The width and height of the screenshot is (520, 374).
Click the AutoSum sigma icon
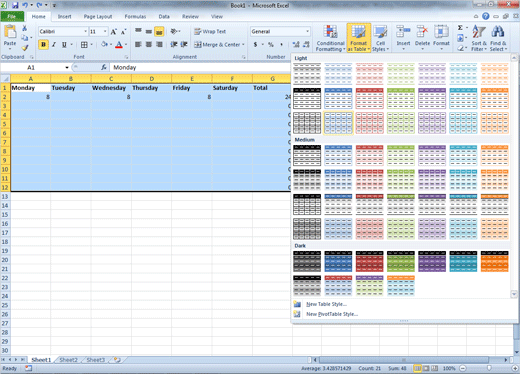click(460, 28)
